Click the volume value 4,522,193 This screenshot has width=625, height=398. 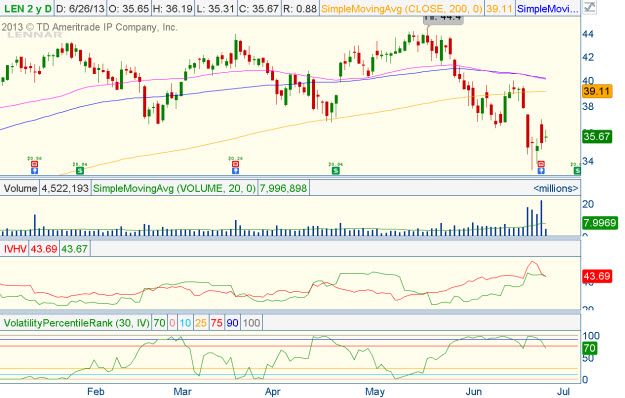[x=65, y=188]
